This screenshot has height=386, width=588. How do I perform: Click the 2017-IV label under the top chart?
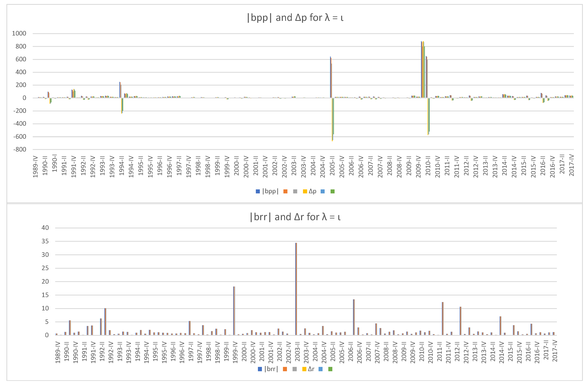[571, 165]
